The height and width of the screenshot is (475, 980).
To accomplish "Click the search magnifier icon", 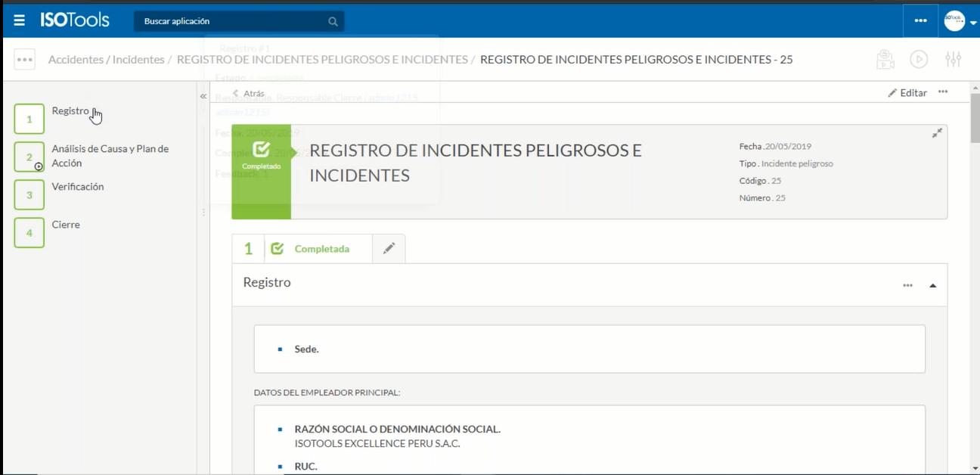I will pos(333,21).
